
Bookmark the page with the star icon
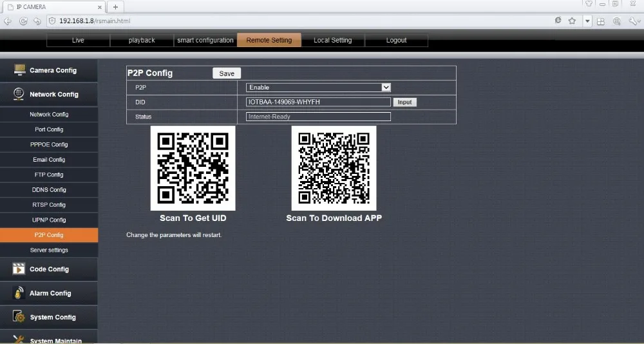tap(572, 21)
